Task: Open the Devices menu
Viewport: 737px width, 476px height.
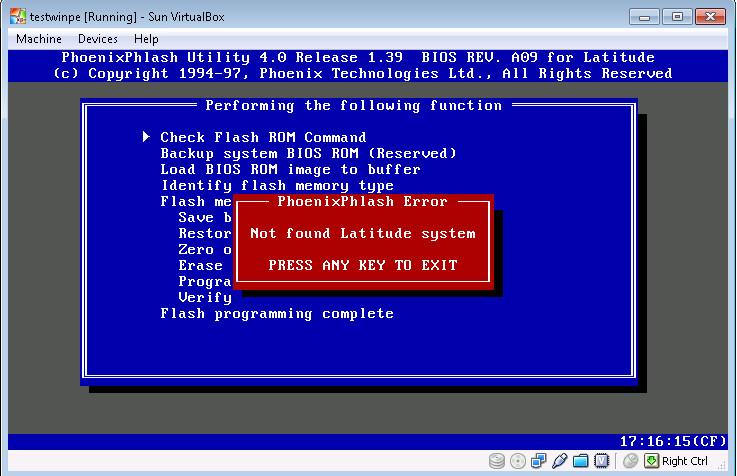Action: pyautogui.click(x=98, y=39)
